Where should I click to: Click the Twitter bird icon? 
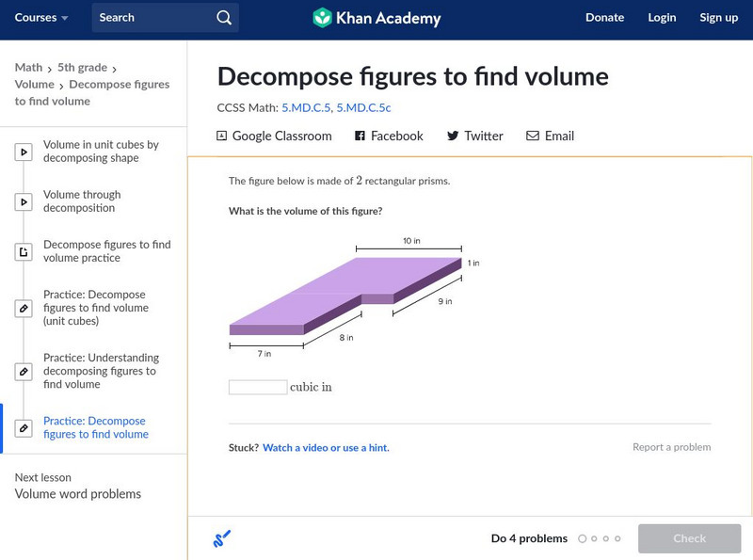coord(453,136)
